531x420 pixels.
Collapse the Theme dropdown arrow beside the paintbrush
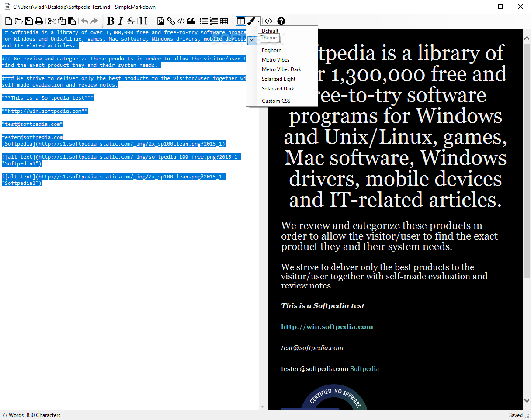[x=259, y=21]
